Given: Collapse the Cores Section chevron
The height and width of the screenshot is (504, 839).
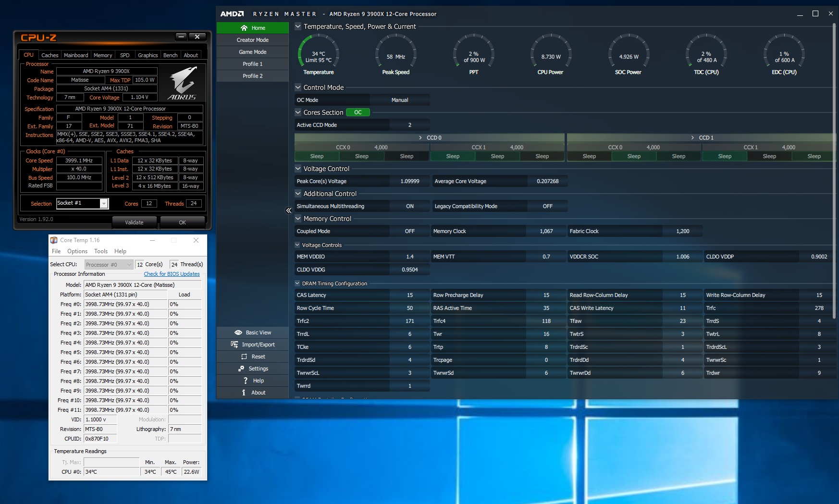Looking at the screenshot, I should click(x=298, y=112).
